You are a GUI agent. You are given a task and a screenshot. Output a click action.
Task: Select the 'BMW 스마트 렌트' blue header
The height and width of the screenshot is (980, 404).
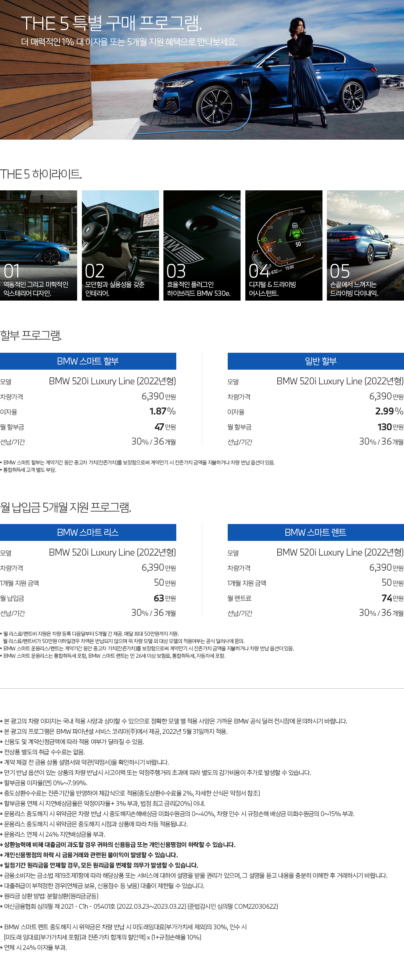pyautogui.click(x=316, y=532)
